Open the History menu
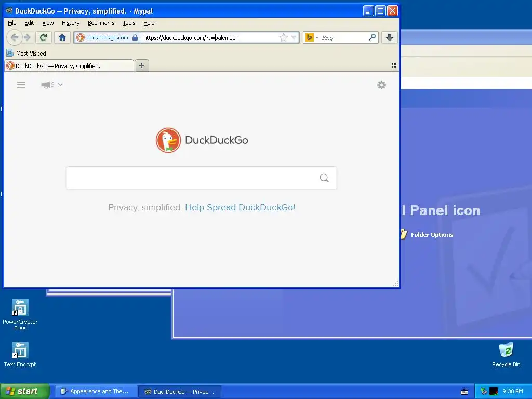Image resolution: width=532 pixels, height=399 pixels. coord(71,23)
